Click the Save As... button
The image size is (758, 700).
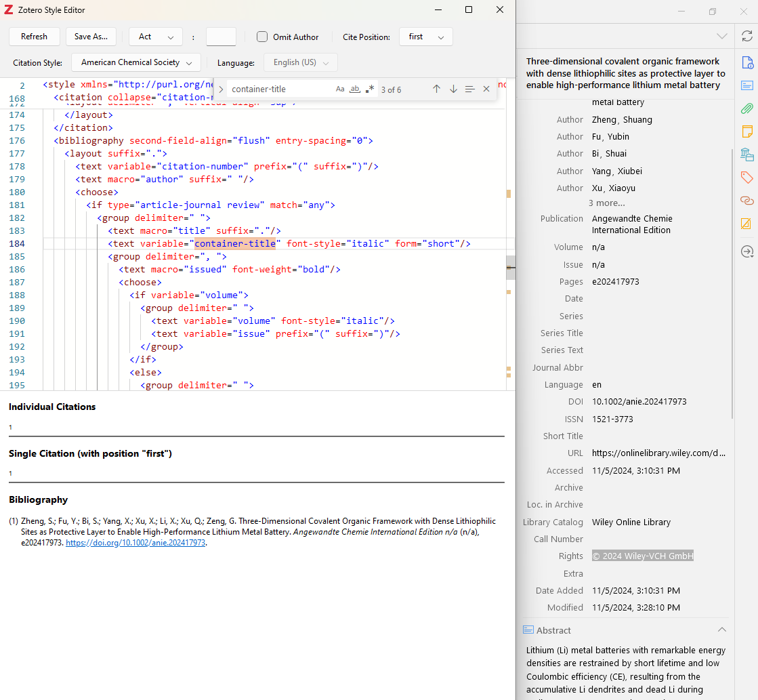coord(91,37)
